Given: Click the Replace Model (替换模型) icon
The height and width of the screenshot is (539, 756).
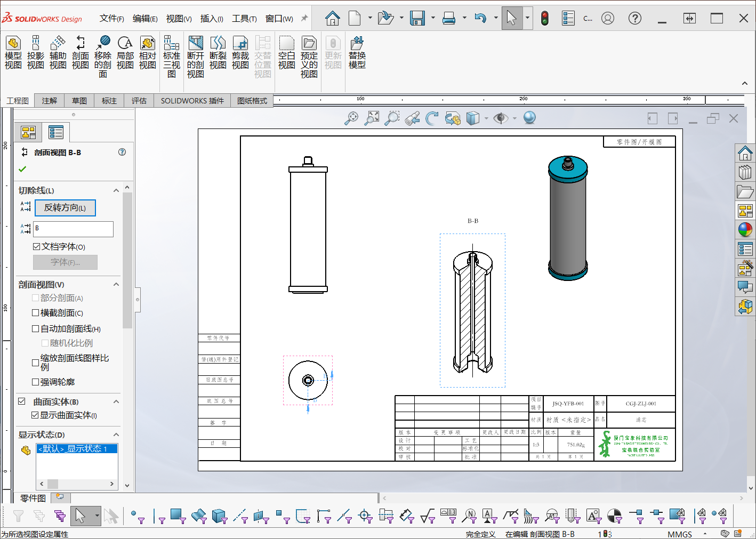Looking at the screenshot, I should click(x=357, y=52).
